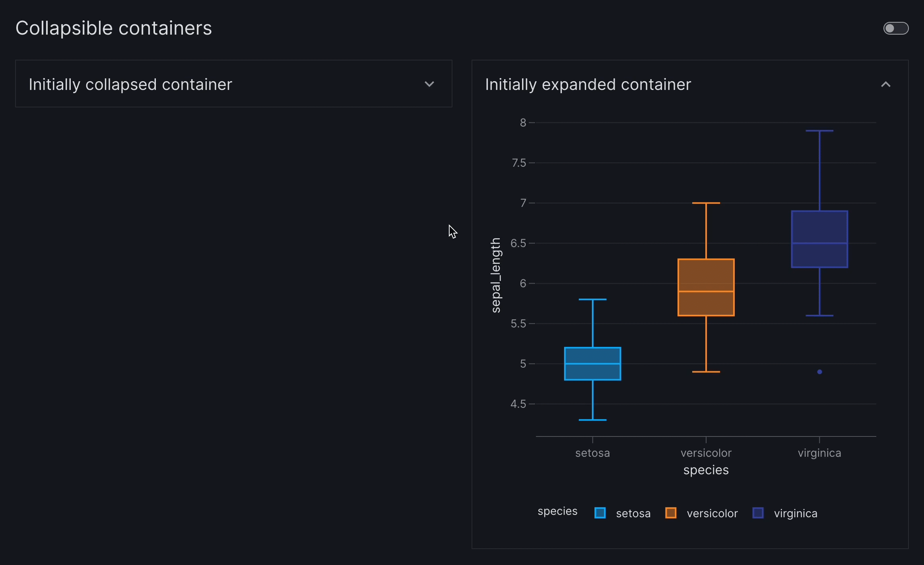Click the "Initially expanded container" title
Screen dimensions: 924x565
[588, 84]
